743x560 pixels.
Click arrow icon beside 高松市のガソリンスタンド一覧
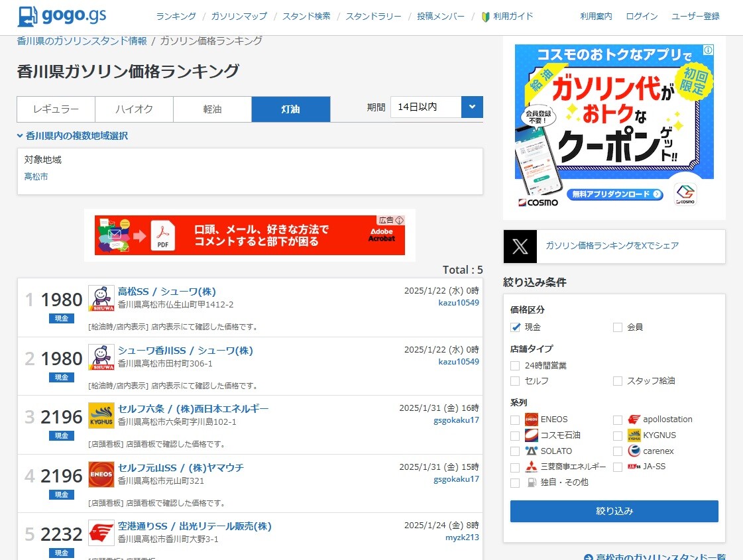click(x=589, y=557)
